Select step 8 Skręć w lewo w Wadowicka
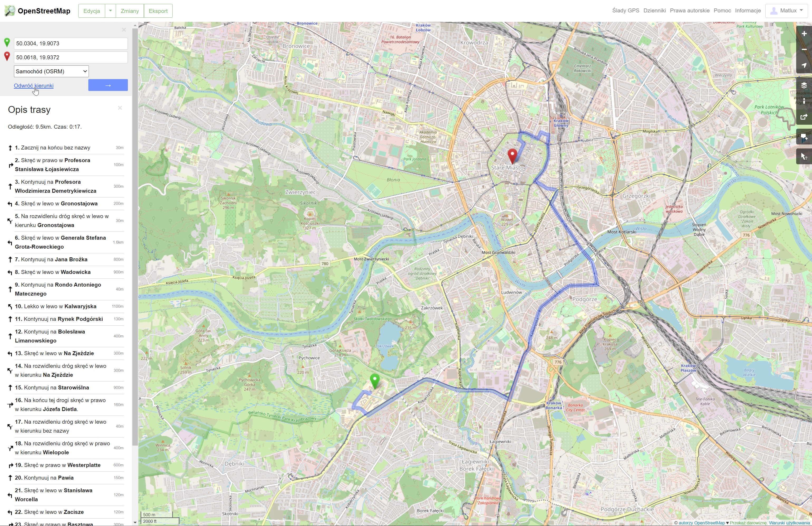 click(65, 272)
